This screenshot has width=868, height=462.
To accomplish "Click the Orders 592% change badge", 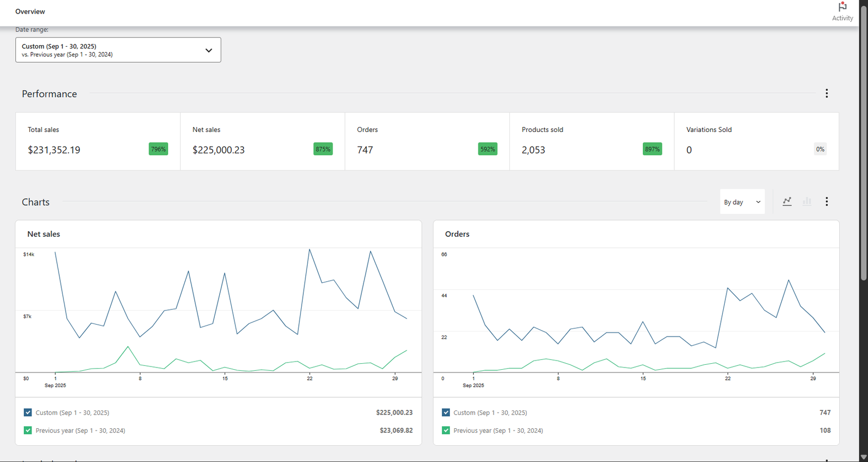I will 487,149.
